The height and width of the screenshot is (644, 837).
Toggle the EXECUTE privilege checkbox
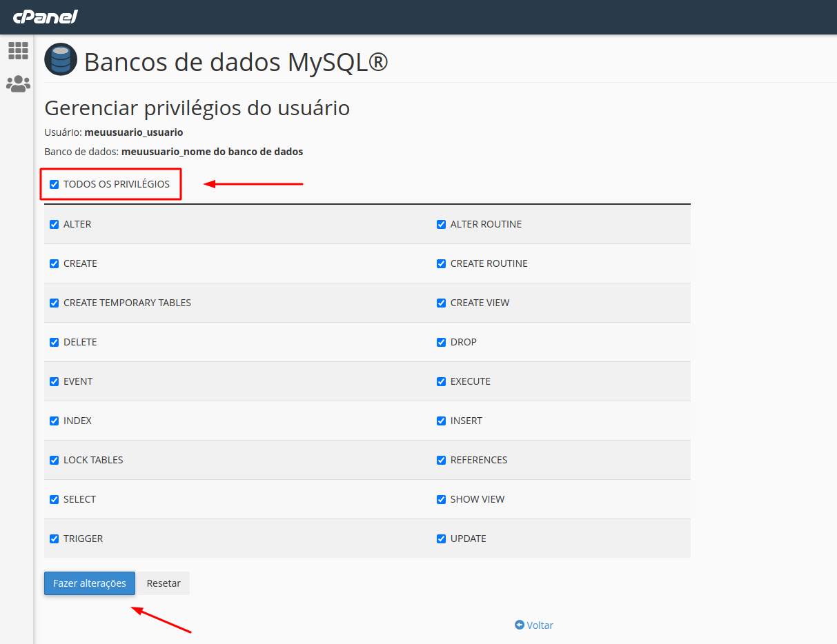442,381
